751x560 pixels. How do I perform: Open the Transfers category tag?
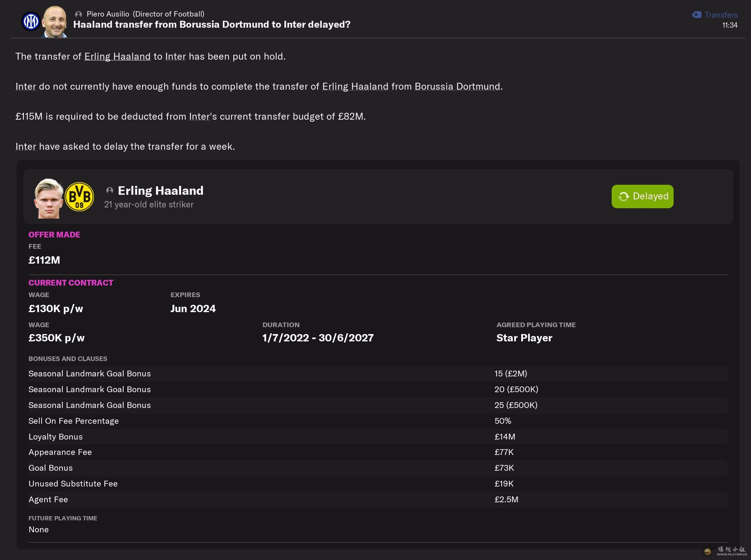(715, 15)
